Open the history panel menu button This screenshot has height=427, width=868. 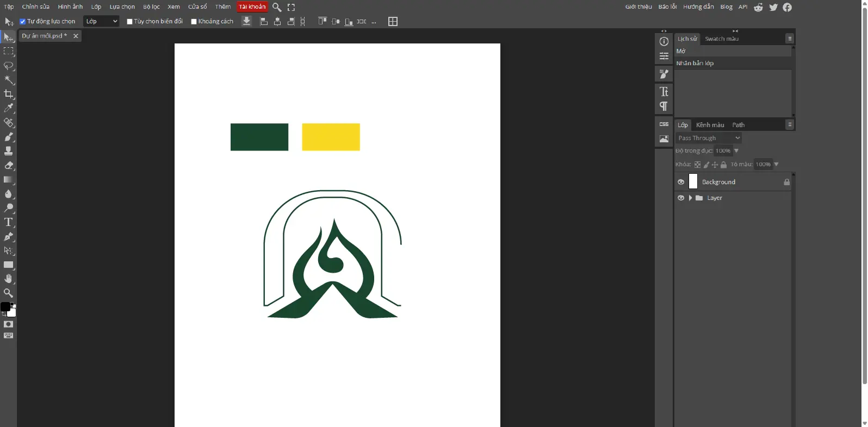pyautogui.click(x=790, y=39)
